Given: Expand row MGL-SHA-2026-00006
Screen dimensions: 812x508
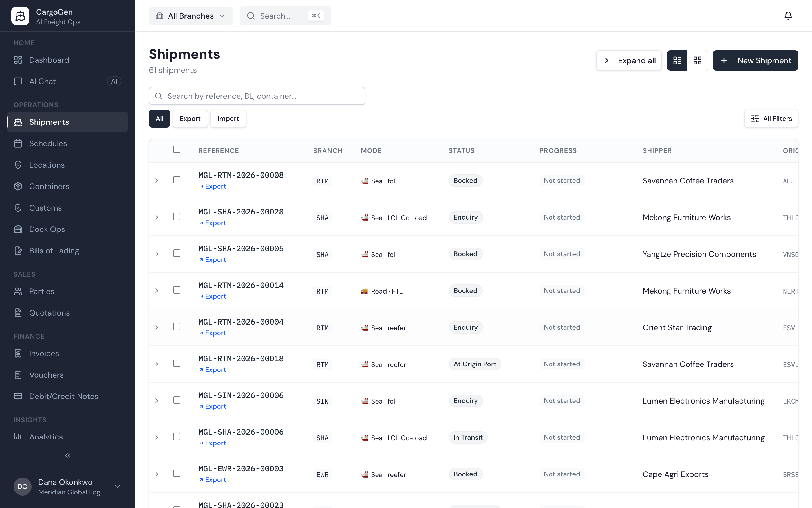Looking at the screenshot, I should [157, 437].
